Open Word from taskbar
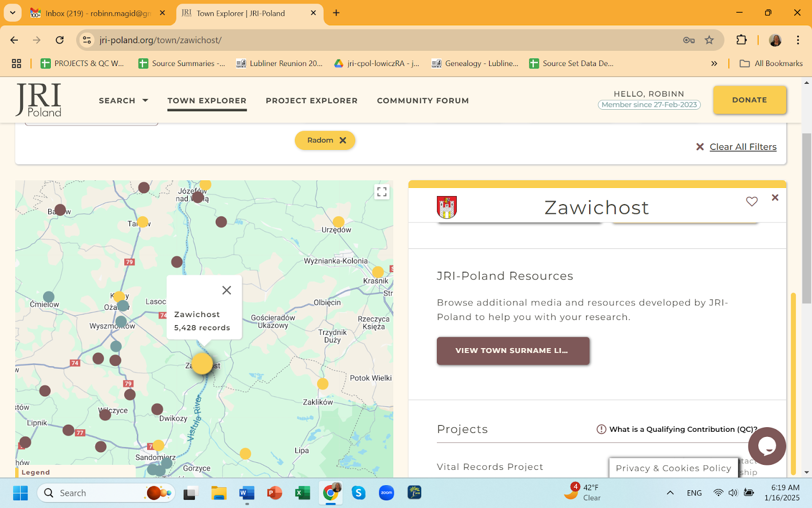The image size is (812, 508). (x=247, y=493)
